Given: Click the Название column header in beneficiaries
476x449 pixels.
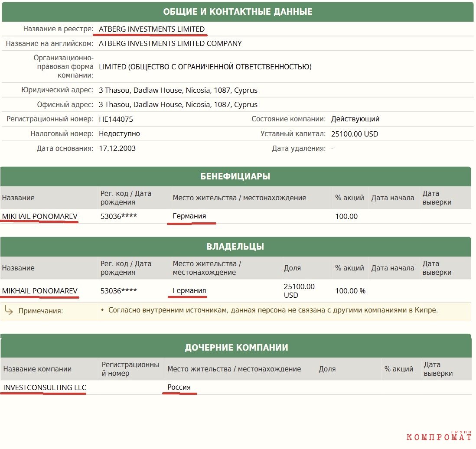Looking at the screenshot, I should [x=18, y=198].
